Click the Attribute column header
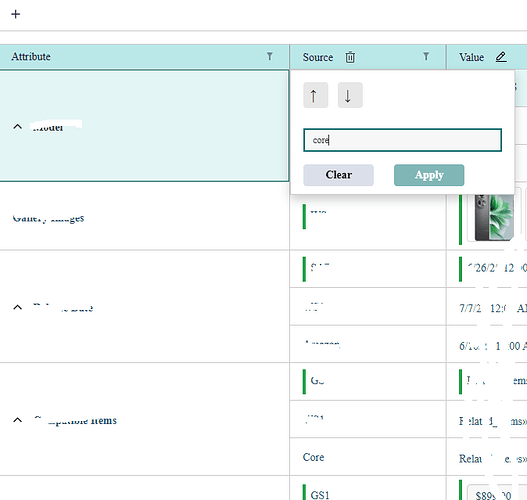This screenshot has height=500, width=527. (31, 56)
